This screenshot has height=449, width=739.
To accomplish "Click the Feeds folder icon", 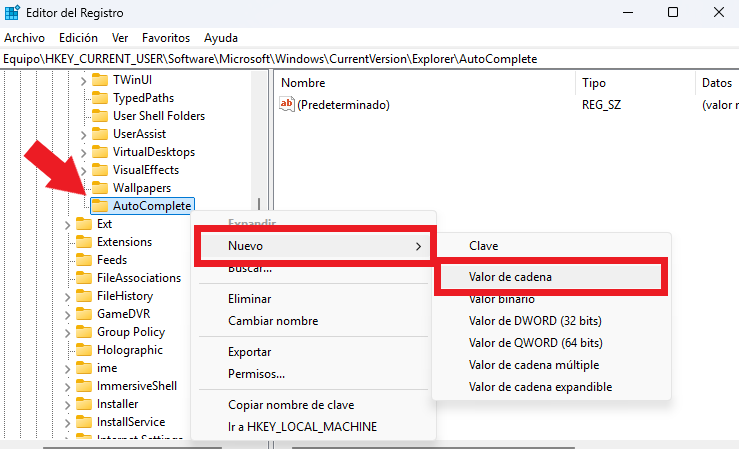I will pyautogui.click(x=83, y=260).
